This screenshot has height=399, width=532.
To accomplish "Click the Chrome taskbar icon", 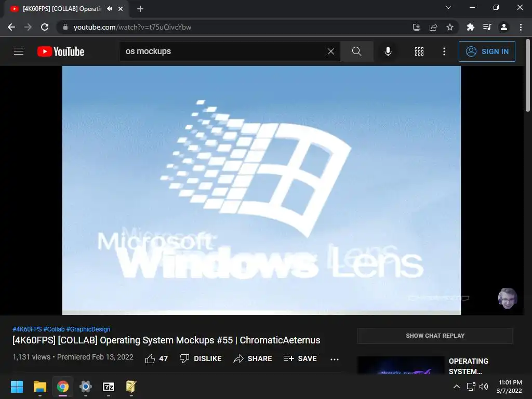I will coord(63,387).
